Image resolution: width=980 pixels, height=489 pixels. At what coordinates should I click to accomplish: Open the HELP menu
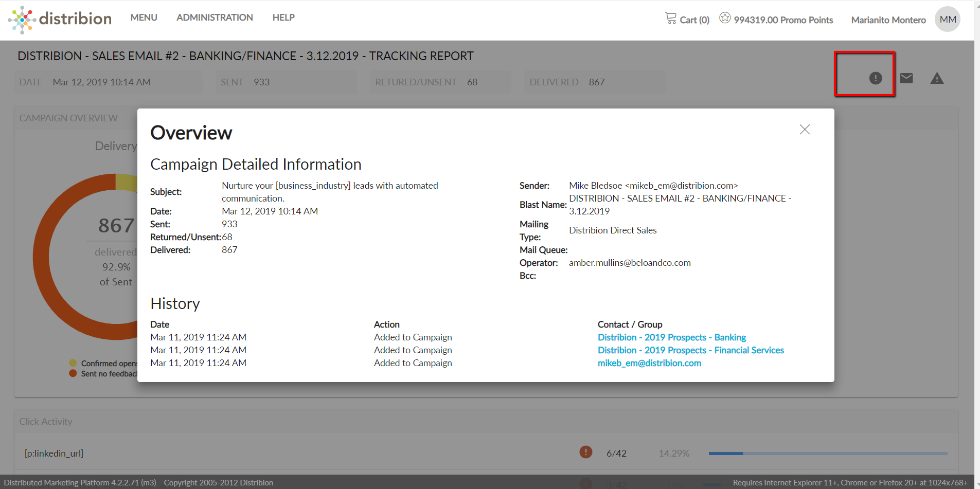point(283,17)
